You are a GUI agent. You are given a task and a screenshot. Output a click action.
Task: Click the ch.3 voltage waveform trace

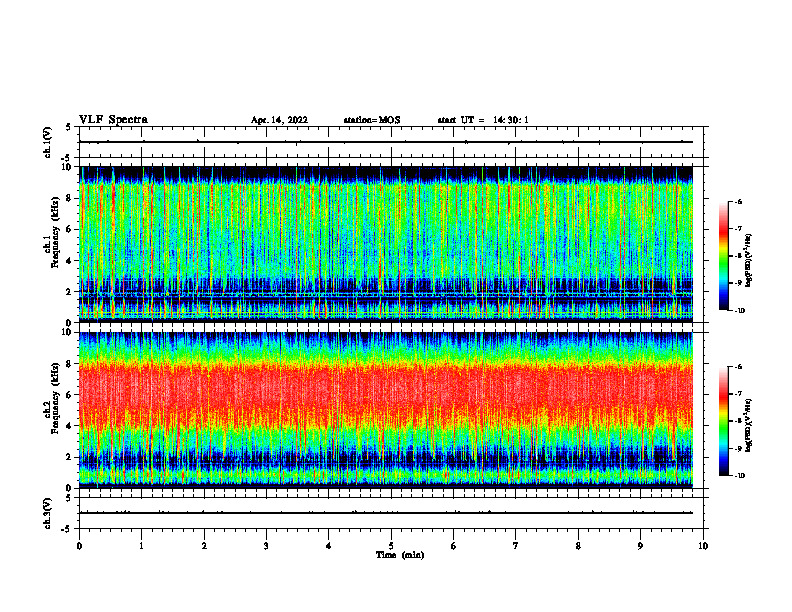click(386, 513)
